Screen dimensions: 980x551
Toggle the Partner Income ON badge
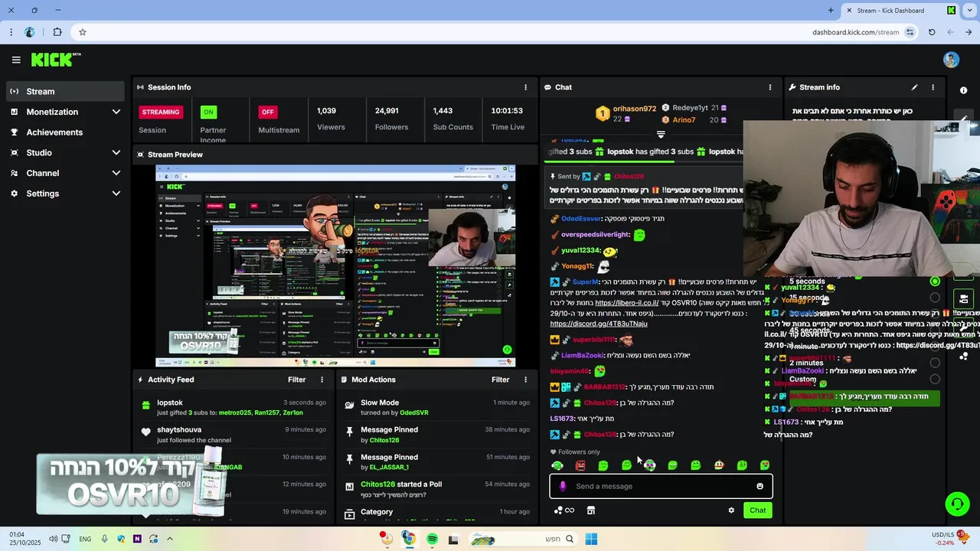point(207,112)
